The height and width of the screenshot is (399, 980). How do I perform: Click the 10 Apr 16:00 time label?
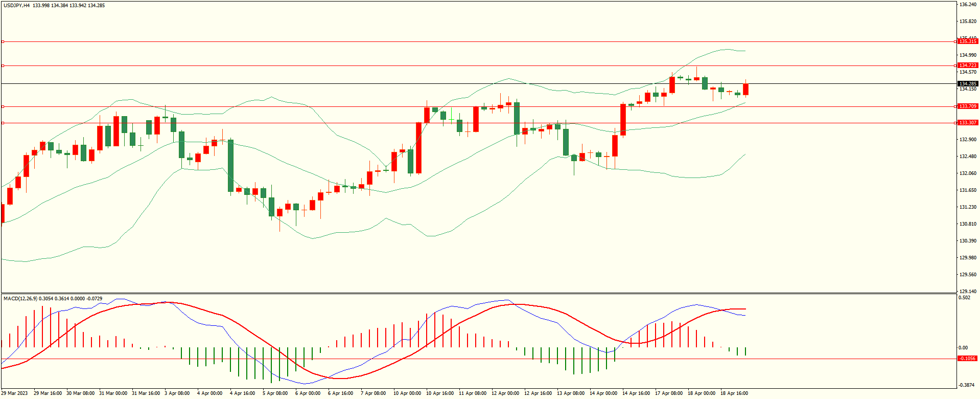click(x=440, y=393)
